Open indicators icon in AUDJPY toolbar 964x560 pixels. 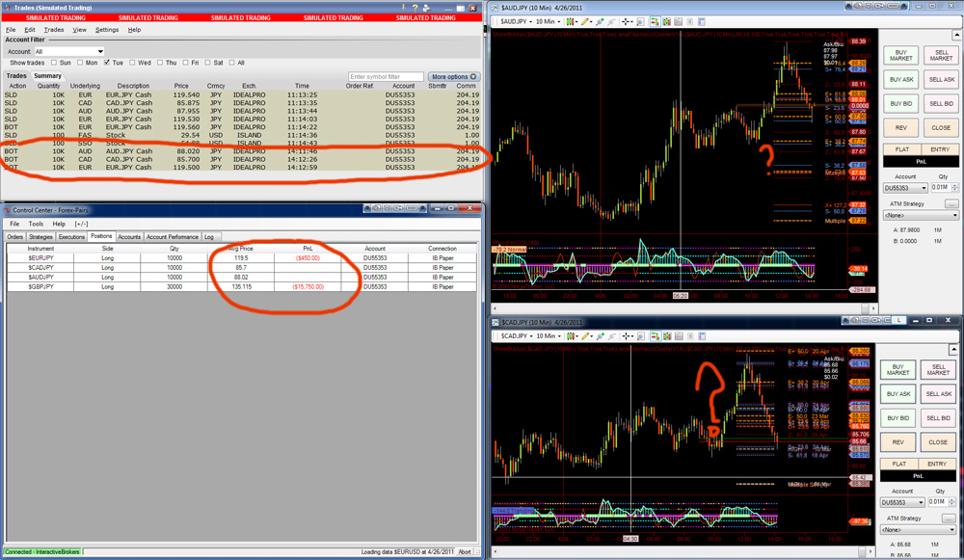pos(678,21)
